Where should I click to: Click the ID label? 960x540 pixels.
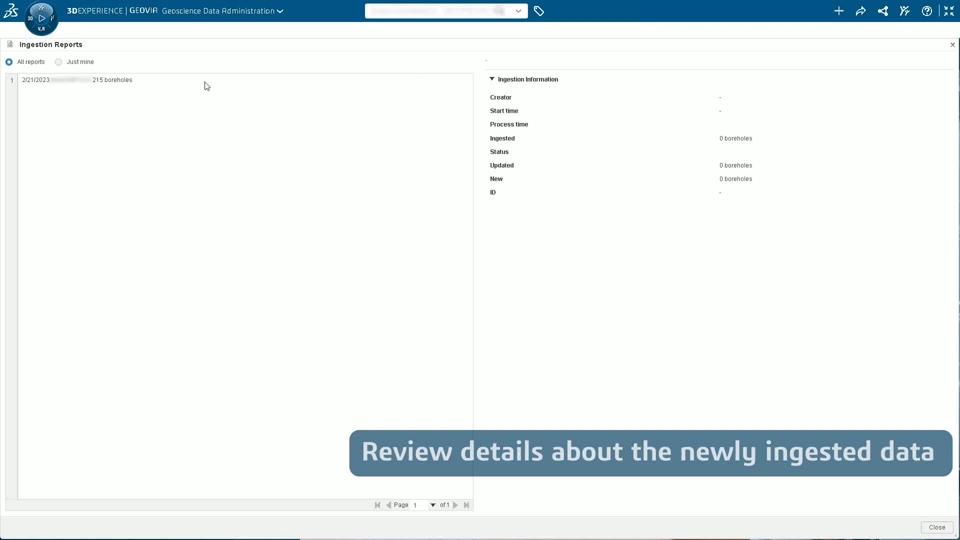point(493,192)
